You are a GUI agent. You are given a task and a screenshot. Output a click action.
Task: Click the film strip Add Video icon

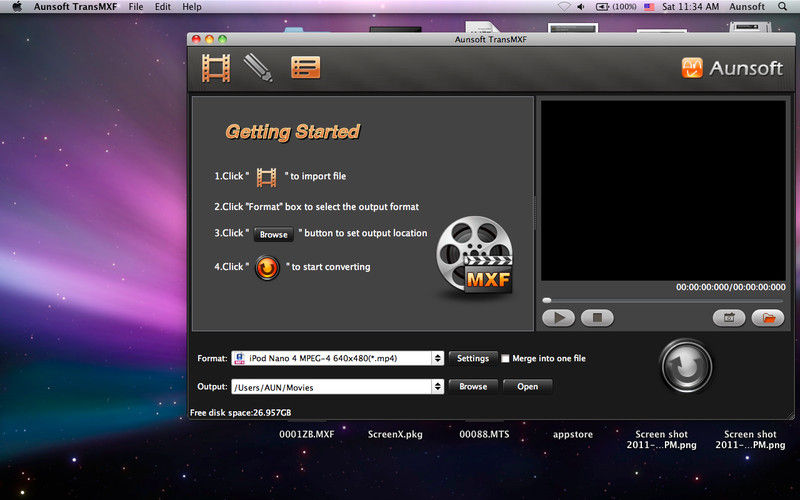point(216,68)
